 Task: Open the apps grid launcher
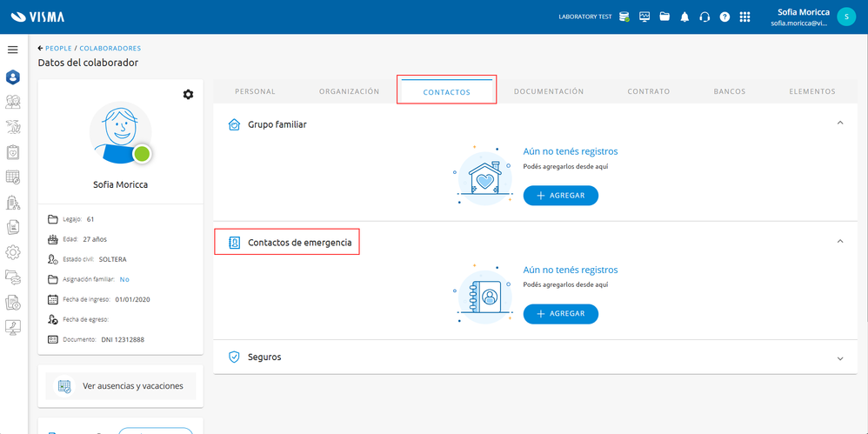pos(744,17)
